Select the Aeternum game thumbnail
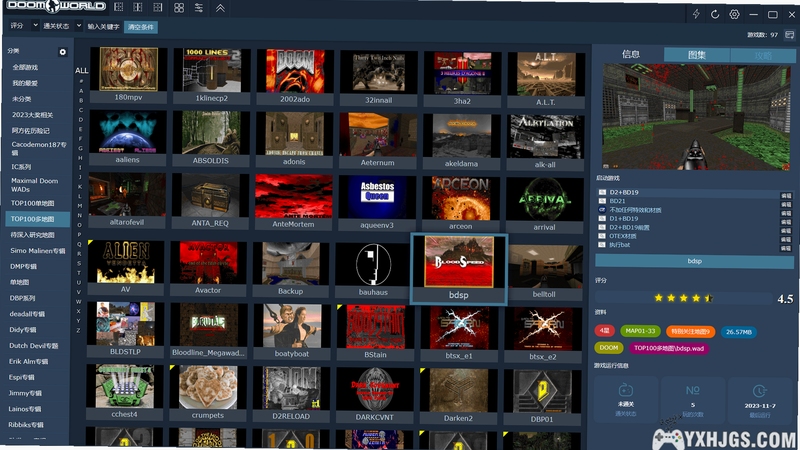This screenshot has width=800, height=450. click(378, 140)
